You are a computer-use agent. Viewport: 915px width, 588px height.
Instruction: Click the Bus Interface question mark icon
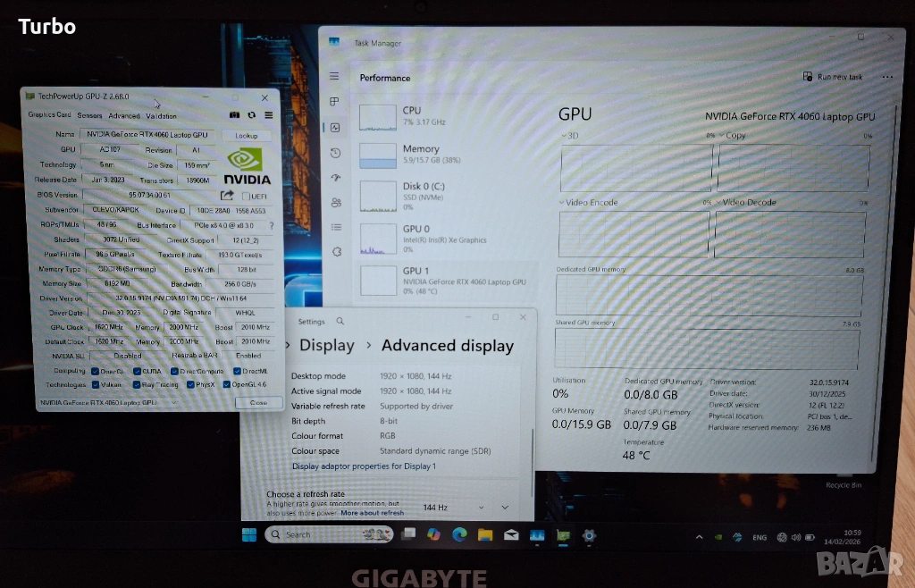click(x=273, y=225)
